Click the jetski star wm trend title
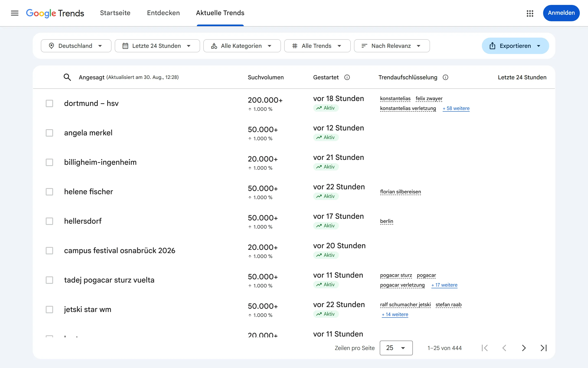 click(88, 310)
